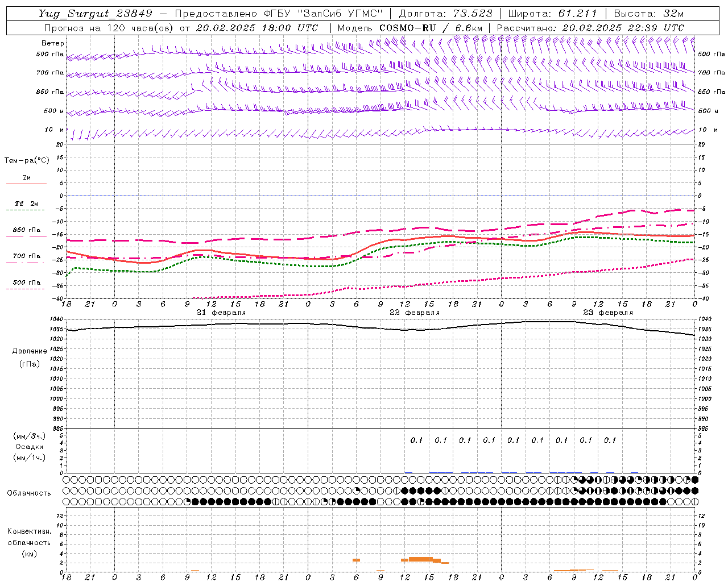This screenshot has height=582, width=728.
Task: Click the Рассчитано: 20.02.2025 22:39 UTC text
Action: point(590,28)
